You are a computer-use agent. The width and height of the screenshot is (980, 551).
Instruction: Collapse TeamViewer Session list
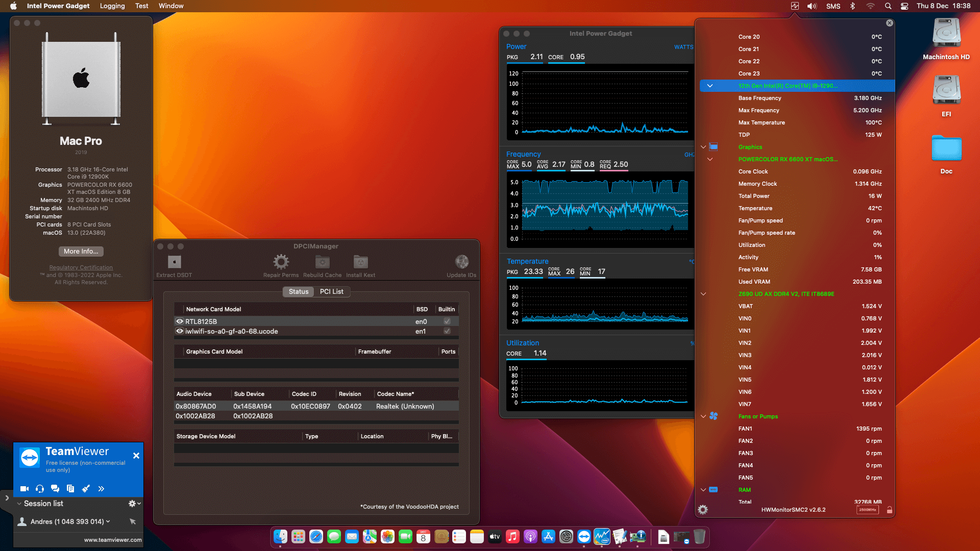(19, 504)
